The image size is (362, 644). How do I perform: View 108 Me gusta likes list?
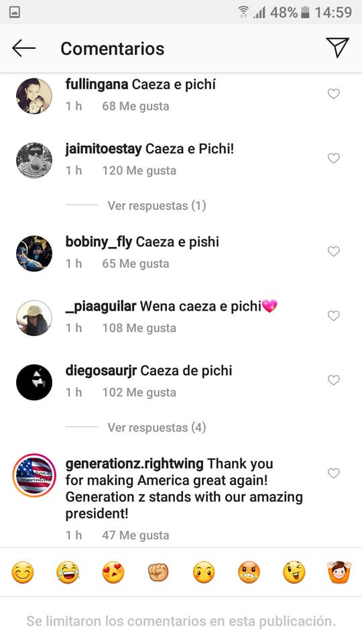coord(139,328)
